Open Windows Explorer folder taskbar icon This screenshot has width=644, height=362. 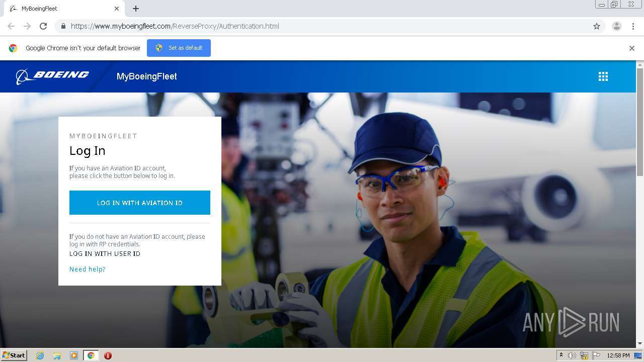pyautogui.click(x=57, y=355)
